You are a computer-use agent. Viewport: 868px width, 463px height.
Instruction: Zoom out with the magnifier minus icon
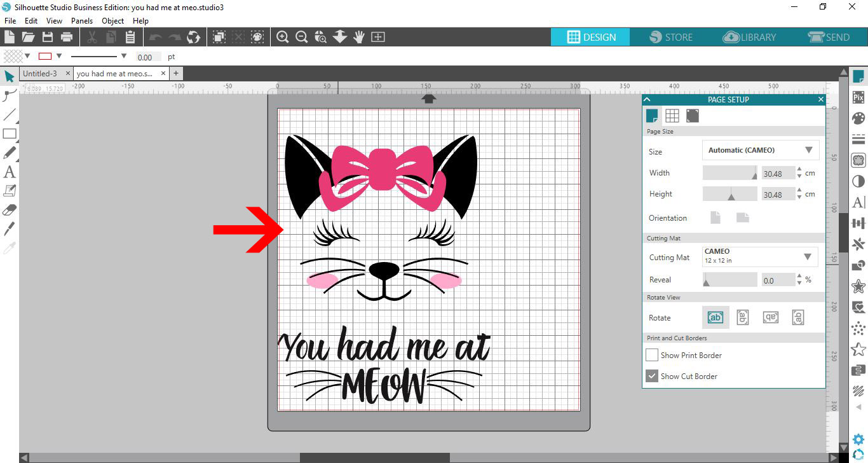click(x=302, y=37)
